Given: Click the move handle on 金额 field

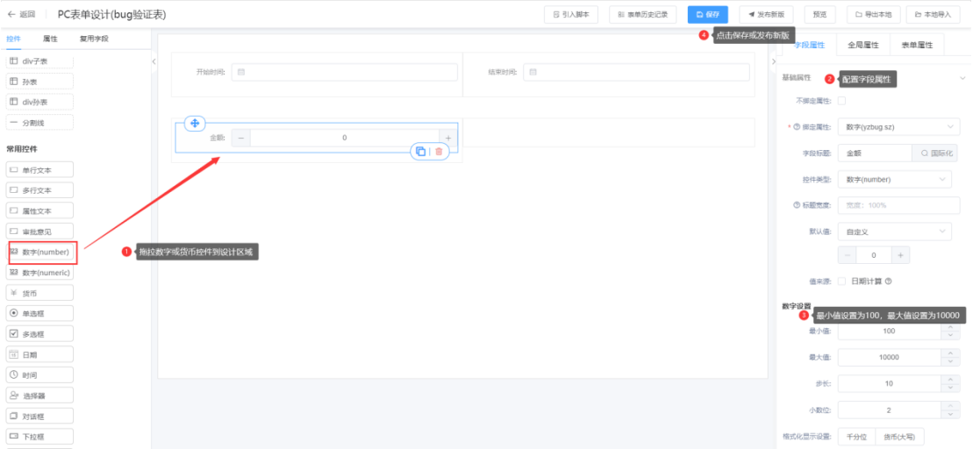Looking at the screenshot, I should [195, 124].
